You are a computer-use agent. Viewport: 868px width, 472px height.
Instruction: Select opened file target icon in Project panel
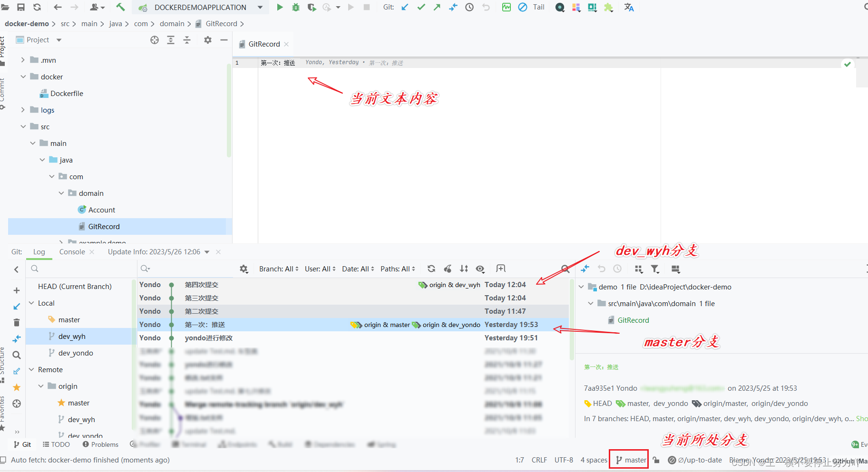(x=155, y=40)
